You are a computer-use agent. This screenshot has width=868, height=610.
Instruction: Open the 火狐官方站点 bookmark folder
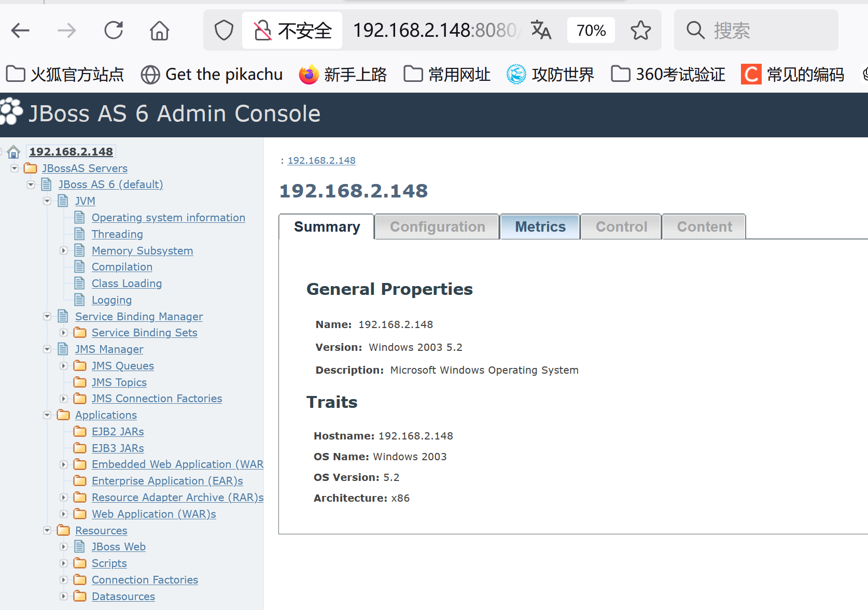pyautogui.click(x=65, y=75)
